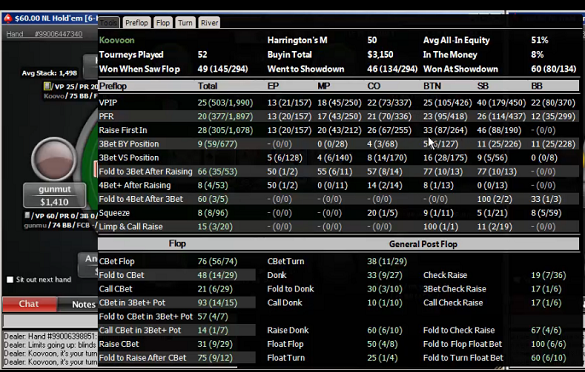
Task: Click the VPIP total 25 (503/1,990)
Action: click(x=225, y=103)
